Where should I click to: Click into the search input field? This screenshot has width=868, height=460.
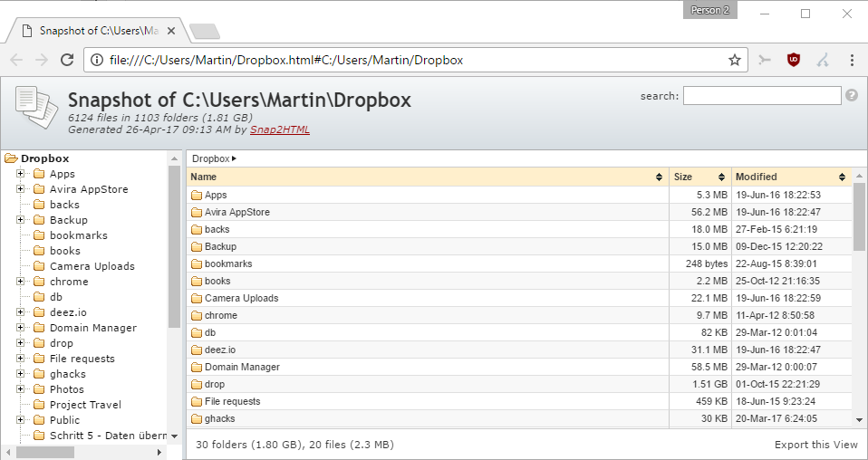(762, 96)
